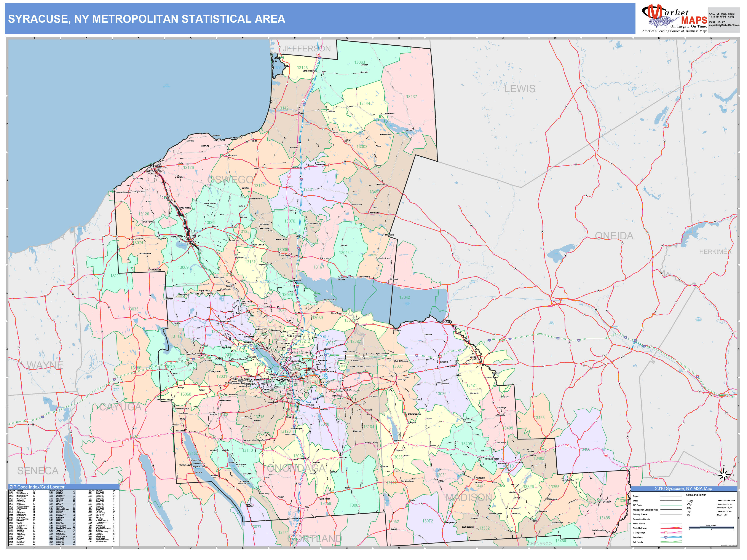Viewport: 747px width, 560px height.
Task: Select the Primary Streets legend label
Action: pyautogui.click(x=640, y=514)
